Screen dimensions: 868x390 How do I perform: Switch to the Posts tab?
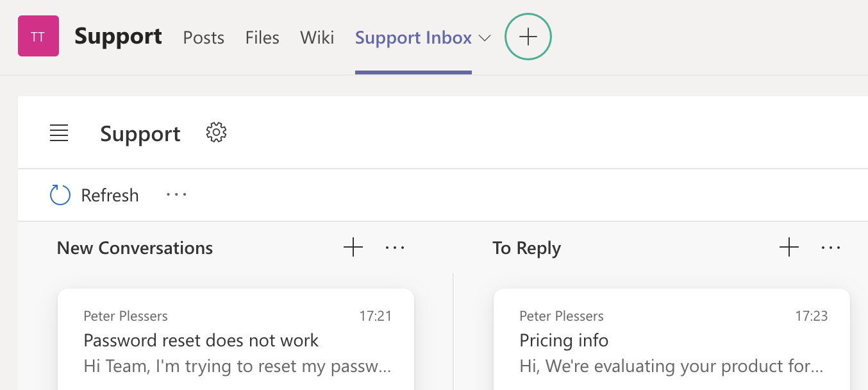[204, 38]
